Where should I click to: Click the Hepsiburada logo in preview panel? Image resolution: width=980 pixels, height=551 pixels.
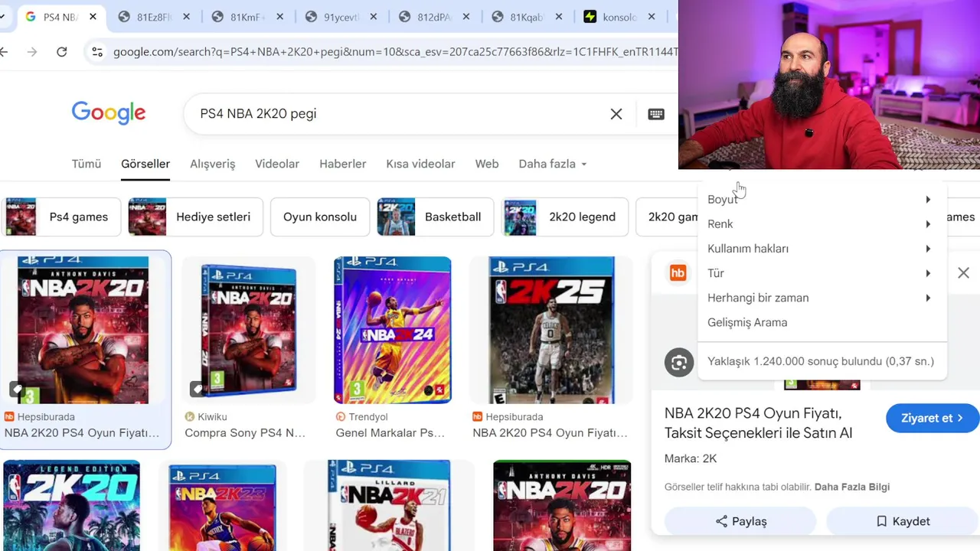678,273
